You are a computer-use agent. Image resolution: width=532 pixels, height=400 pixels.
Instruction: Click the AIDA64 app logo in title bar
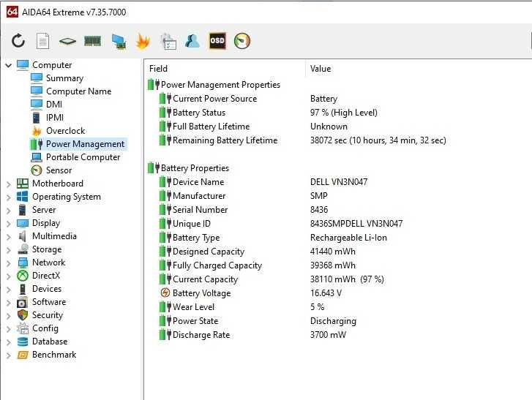(x=12, y=12)
